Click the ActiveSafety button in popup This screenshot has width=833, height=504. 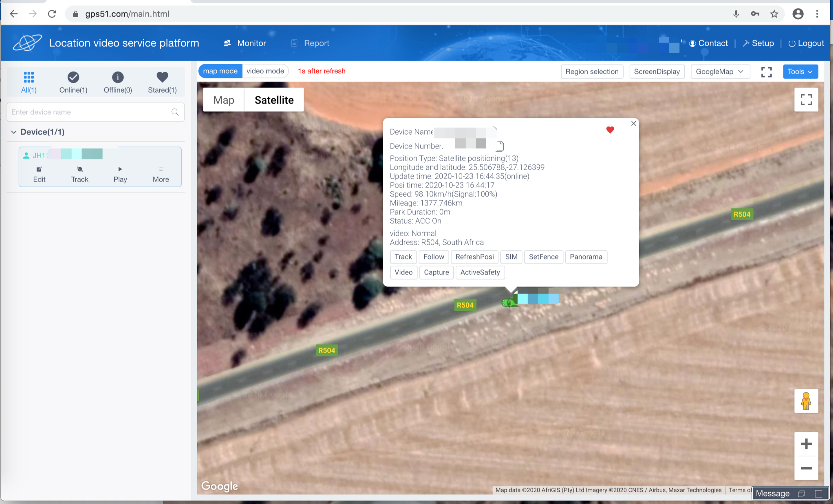[x=480, y=272]
